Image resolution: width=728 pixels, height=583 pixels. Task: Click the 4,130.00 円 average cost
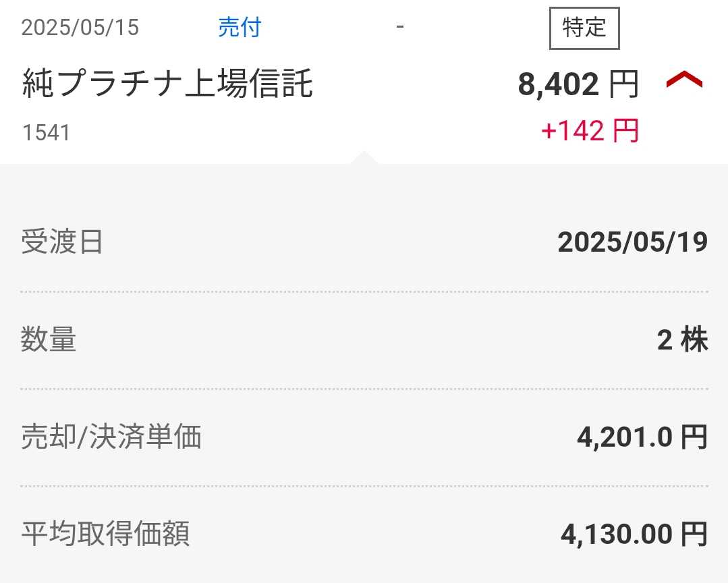[x=634, y=534]
